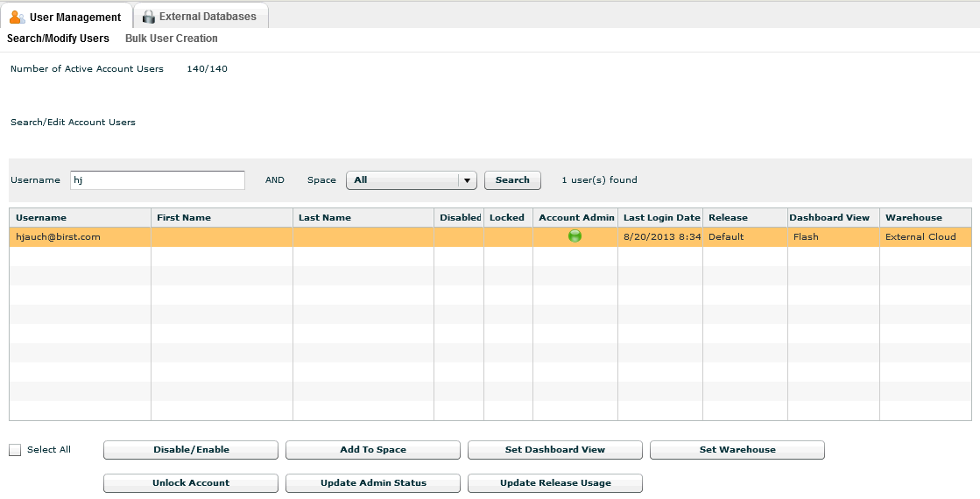Click the External Databases lock icon
The width and height of the screenshot is (980, 499).
click(148, 17)
